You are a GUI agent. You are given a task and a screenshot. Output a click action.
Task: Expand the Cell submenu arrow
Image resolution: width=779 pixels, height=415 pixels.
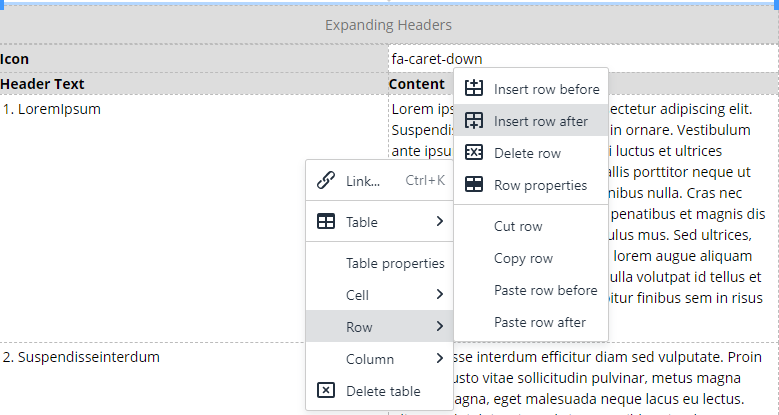(439, 295)
